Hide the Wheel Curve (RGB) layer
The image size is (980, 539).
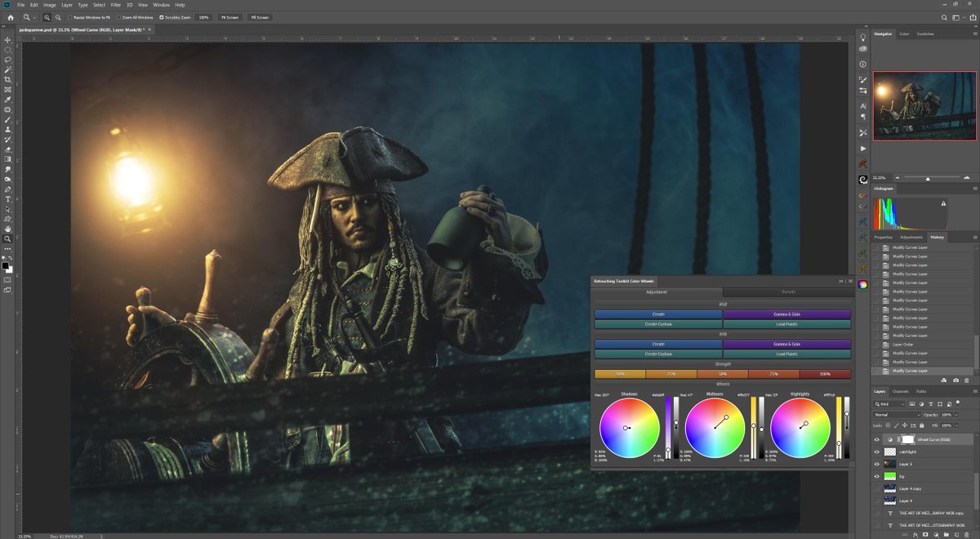877,439
